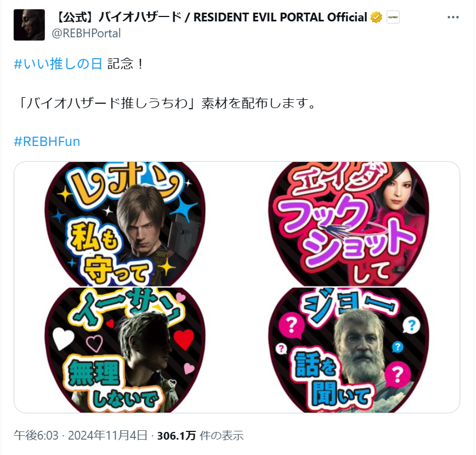Open the #REBHFun hashtag
This screenshot has height=455, width=476.
[47, 142]
